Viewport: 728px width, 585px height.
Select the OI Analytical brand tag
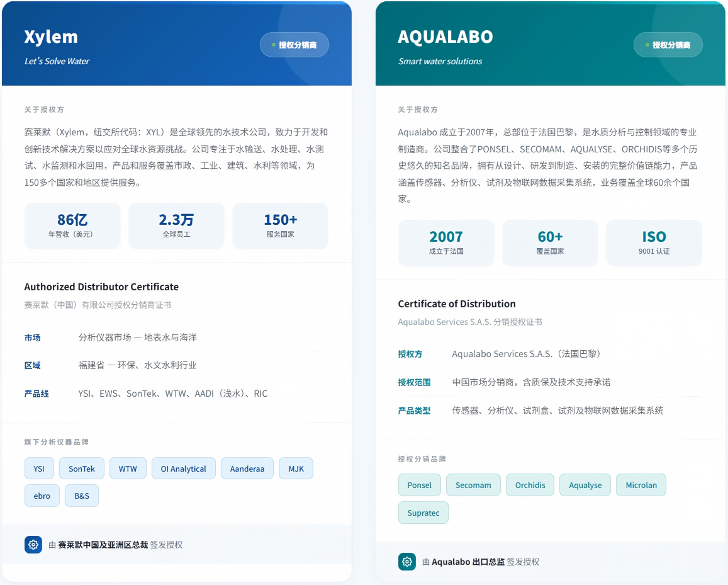coord(183,469)
